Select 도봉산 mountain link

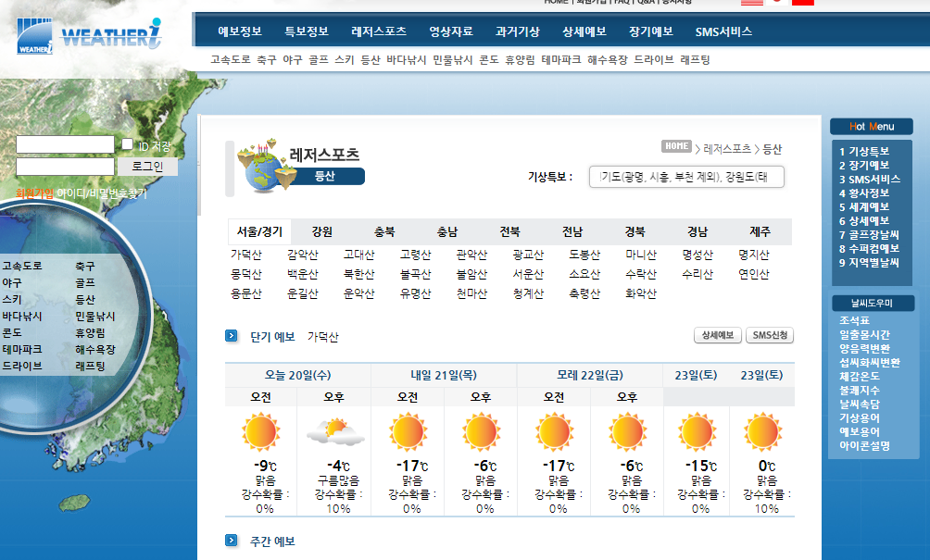584,255
